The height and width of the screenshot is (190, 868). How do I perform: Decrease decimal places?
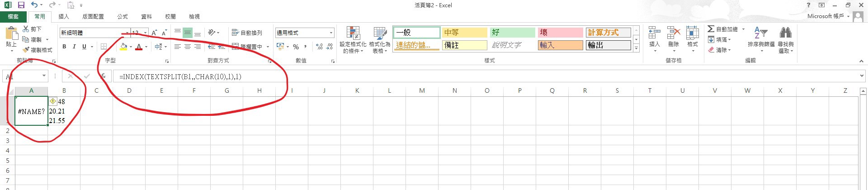click(330, 47)
